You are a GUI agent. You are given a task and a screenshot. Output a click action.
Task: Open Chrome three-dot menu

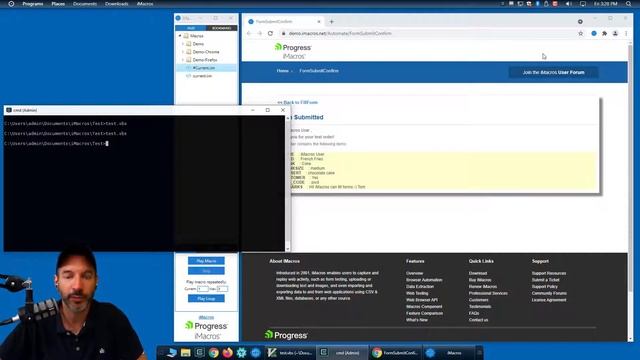click(626, 33)
